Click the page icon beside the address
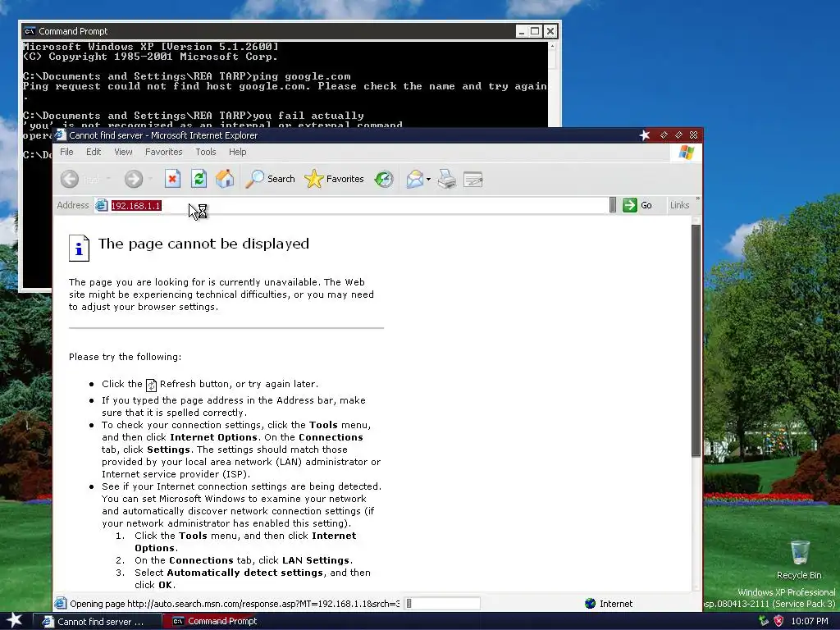 click(x=101, y=205)
